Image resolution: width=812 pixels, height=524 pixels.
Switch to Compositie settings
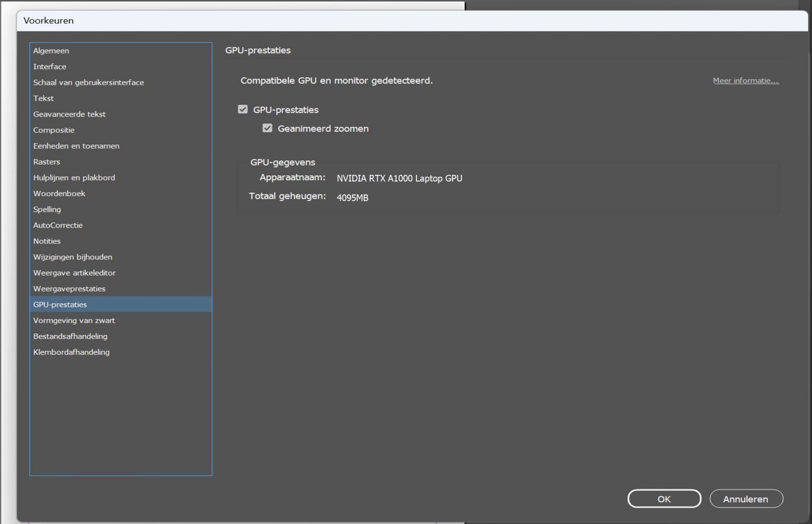coord(54,130)
